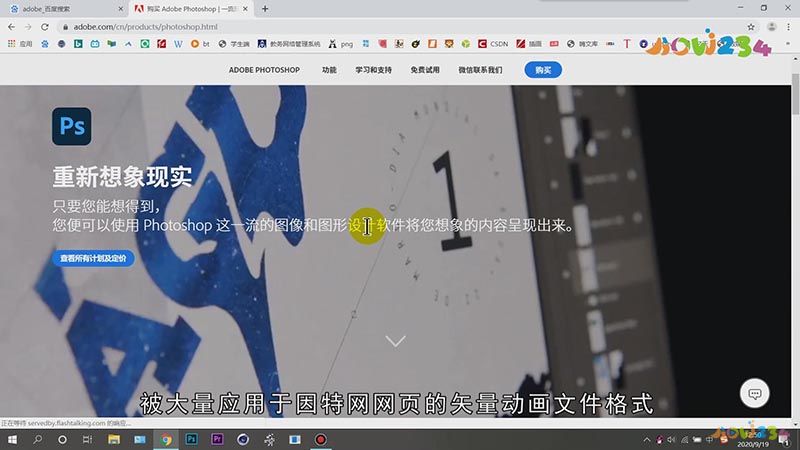Close the Adobe Photoshop tab
This screenshot has height=450, width=800.
click(245, 9)
